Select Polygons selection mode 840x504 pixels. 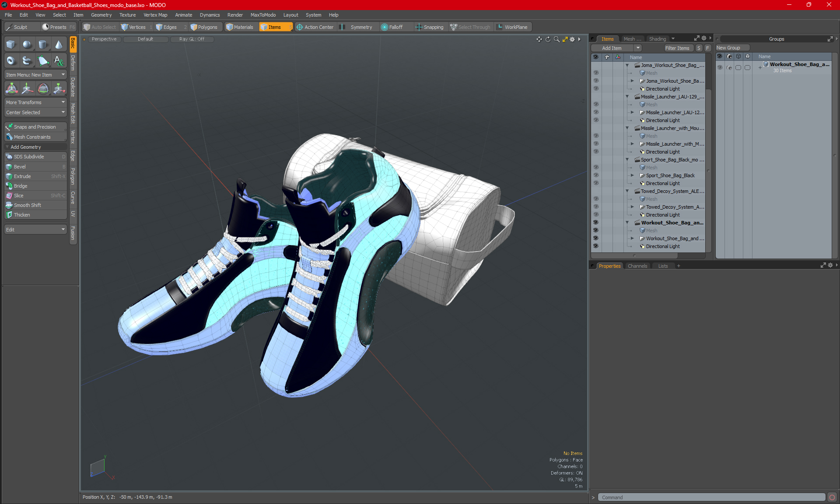[204, 27]
